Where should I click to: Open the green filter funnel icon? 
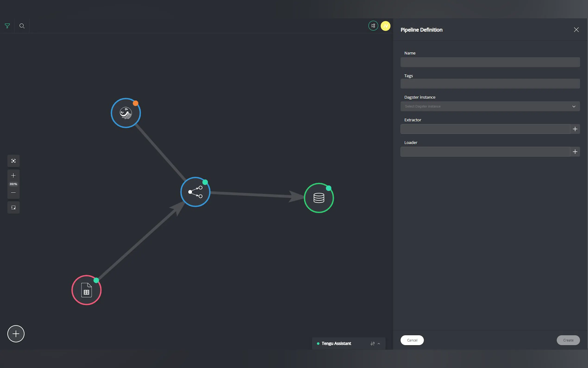coord(7,26)
